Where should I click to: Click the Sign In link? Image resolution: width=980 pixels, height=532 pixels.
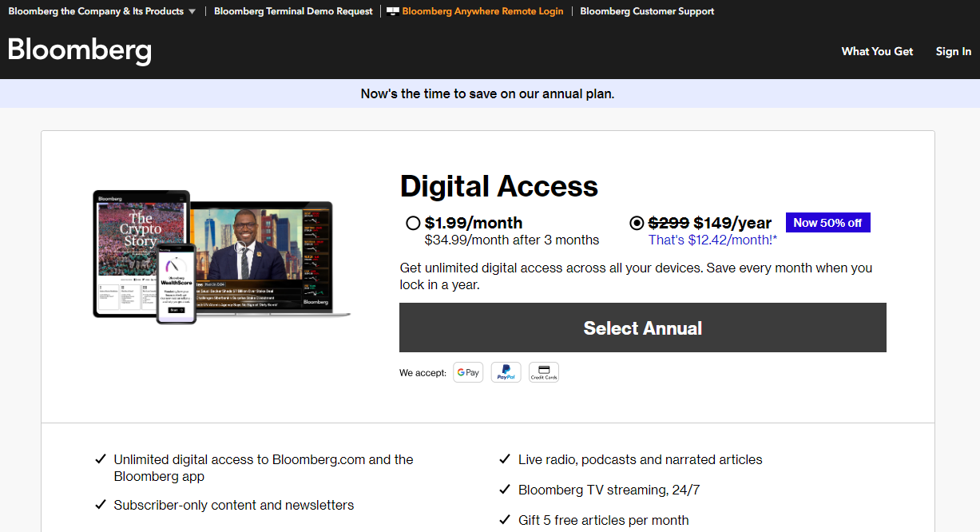[953, 51]
